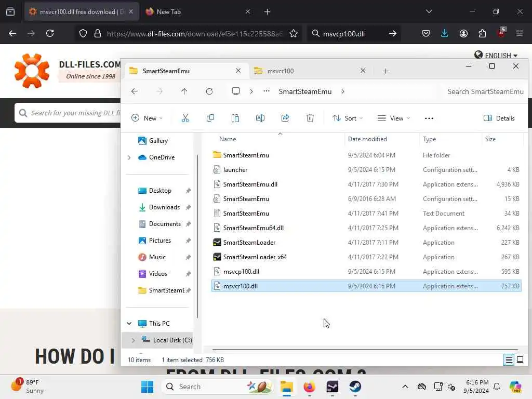Sort by the Date modified column
Image resolution: width=532 pixels, height=399 pixels.
click(x=367, y=139)
